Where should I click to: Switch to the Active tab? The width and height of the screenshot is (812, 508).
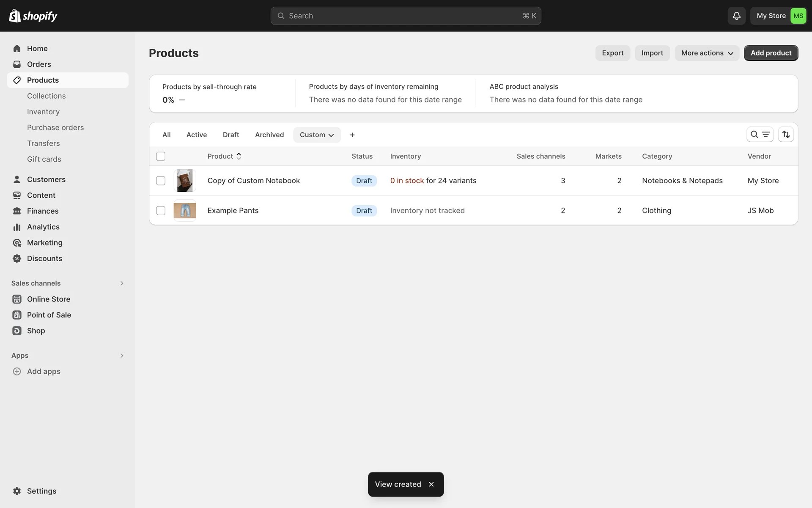tap(197, 135)
